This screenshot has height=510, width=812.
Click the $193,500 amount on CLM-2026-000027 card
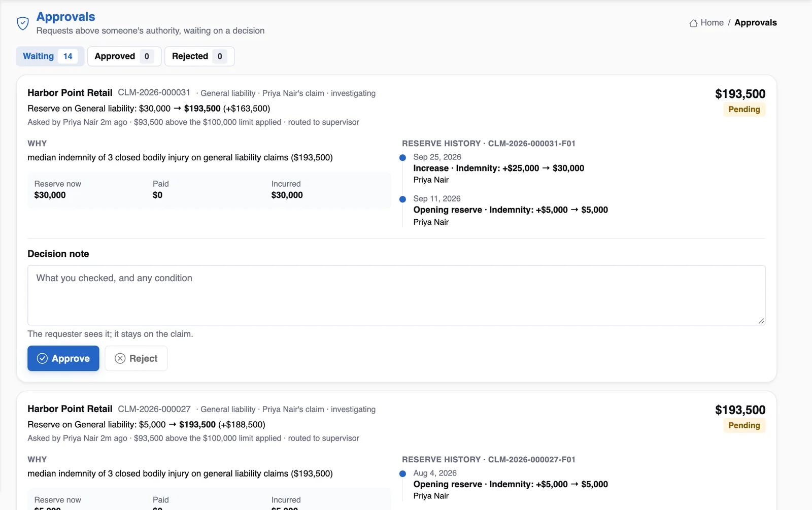740,410
